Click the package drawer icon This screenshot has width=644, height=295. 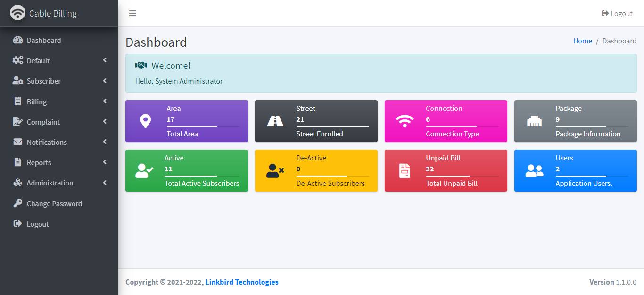pos(534,121)
